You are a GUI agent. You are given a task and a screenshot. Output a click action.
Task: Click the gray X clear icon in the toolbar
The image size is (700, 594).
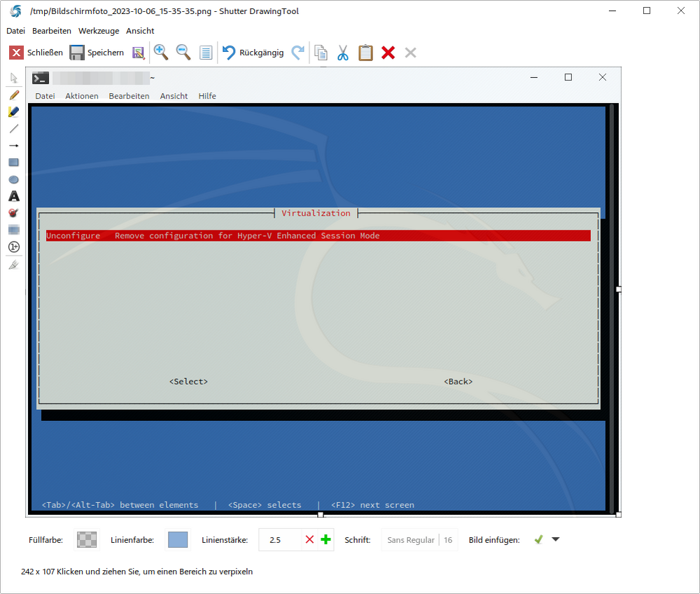tap(411, 53)
